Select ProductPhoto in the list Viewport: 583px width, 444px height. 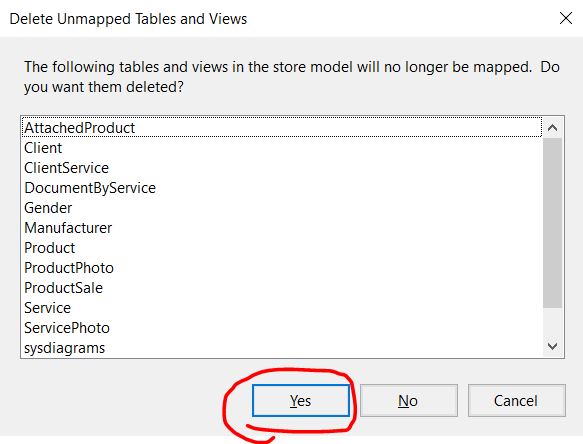coord(282,268)
